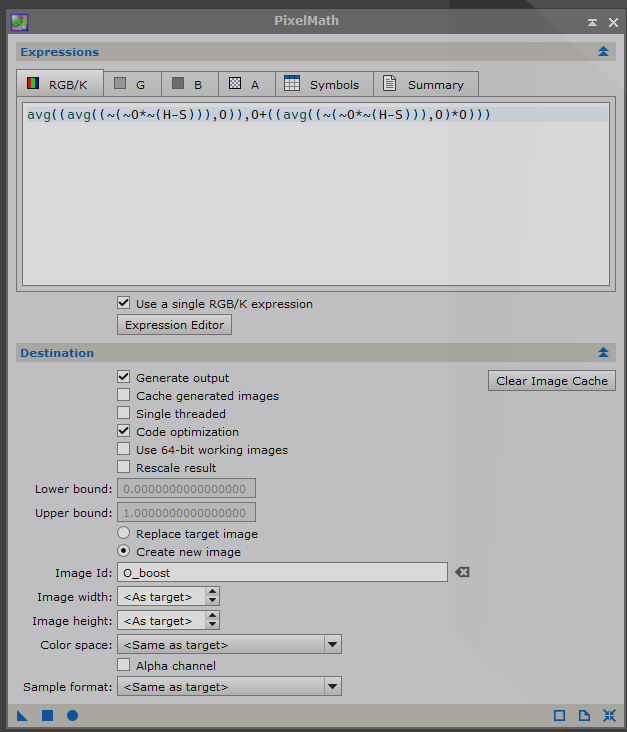Enable Rescale result
627x732 pixels.
(x=123, y=467)
